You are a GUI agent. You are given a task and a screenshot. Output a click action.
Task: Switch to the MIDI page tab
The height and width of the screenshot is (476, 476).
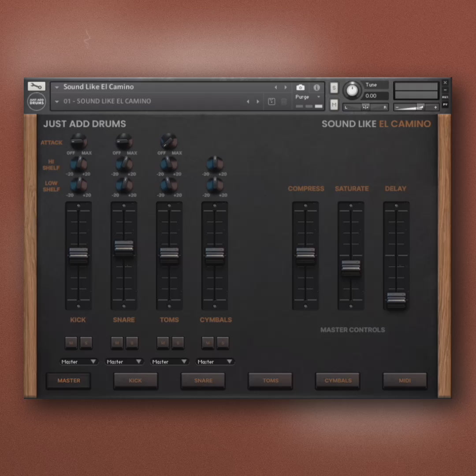(405, 380)
